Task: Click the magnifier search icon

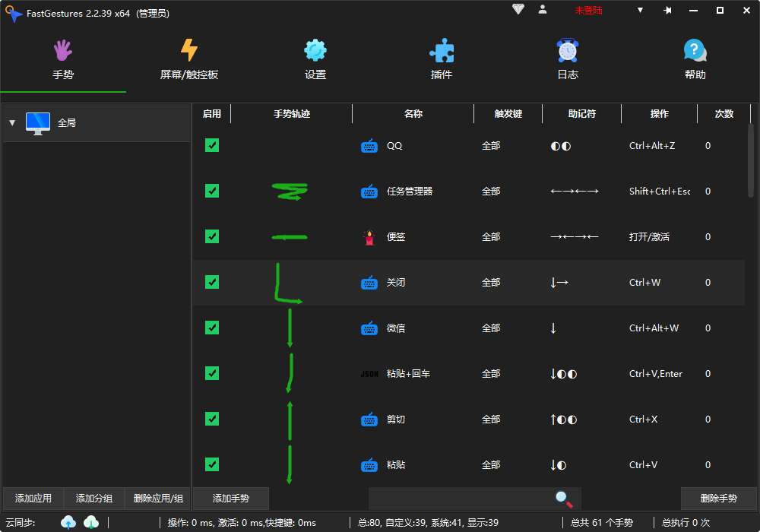Action: (563, 499)
